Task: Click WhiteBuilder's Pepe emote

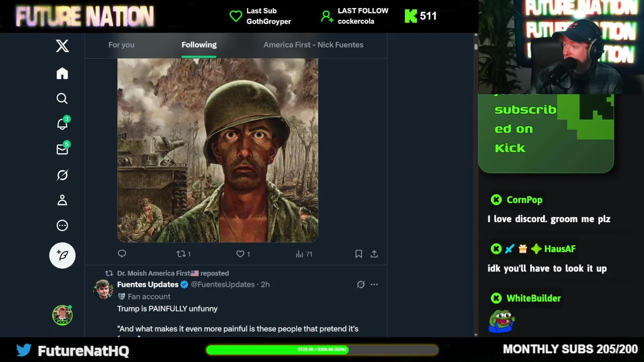Action: [x=501, y=321]
